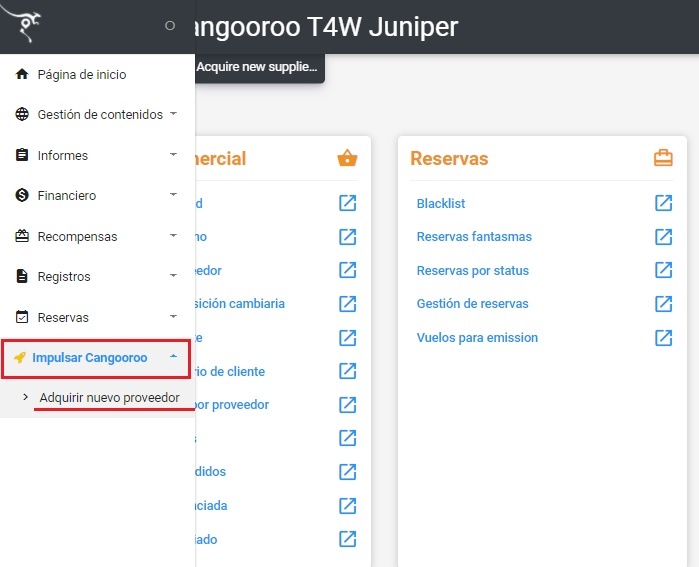Click external link icon for Gestión de reservas

(x=663, y=304)
